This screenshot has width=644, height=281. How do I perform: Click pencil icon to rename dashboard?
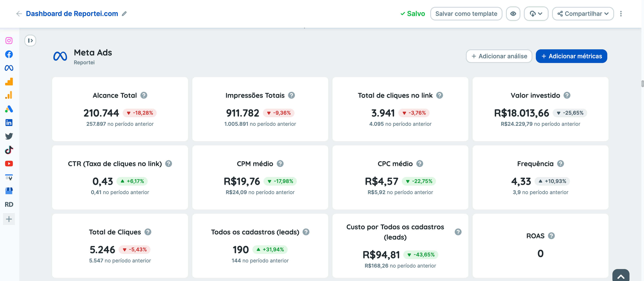[124, 14]
